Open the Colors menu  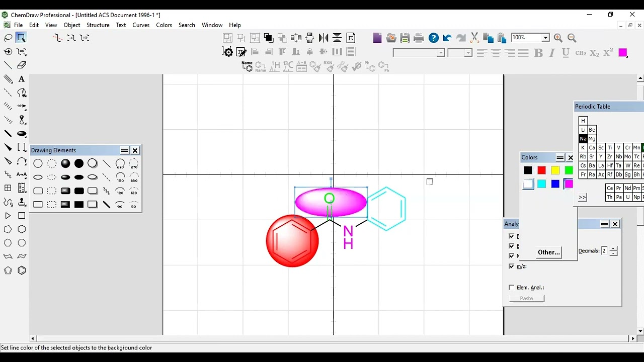click(164, 25)
